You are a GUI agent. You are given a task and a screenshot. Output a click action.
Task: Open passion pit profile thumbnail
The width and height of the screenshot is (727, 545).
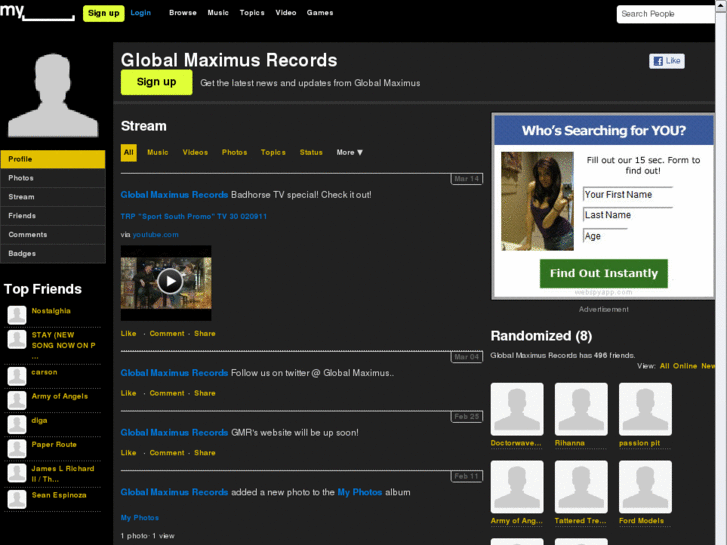tap(645, 409)
